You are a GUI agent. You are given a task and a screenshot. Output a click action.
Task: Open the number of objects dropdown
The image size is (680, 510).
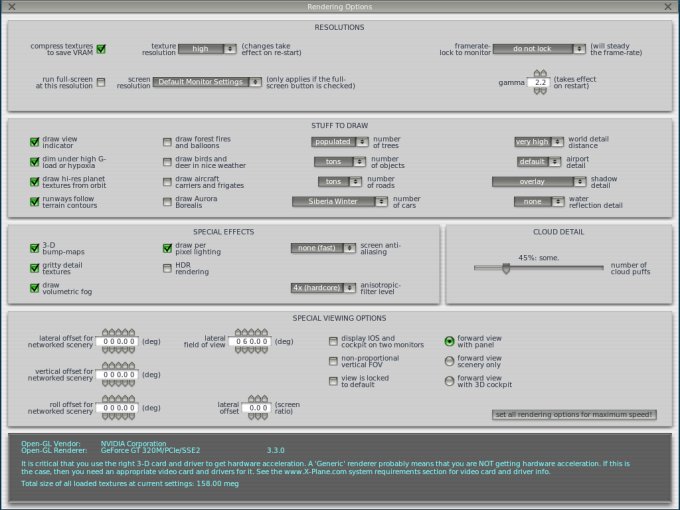coord(340,162)
